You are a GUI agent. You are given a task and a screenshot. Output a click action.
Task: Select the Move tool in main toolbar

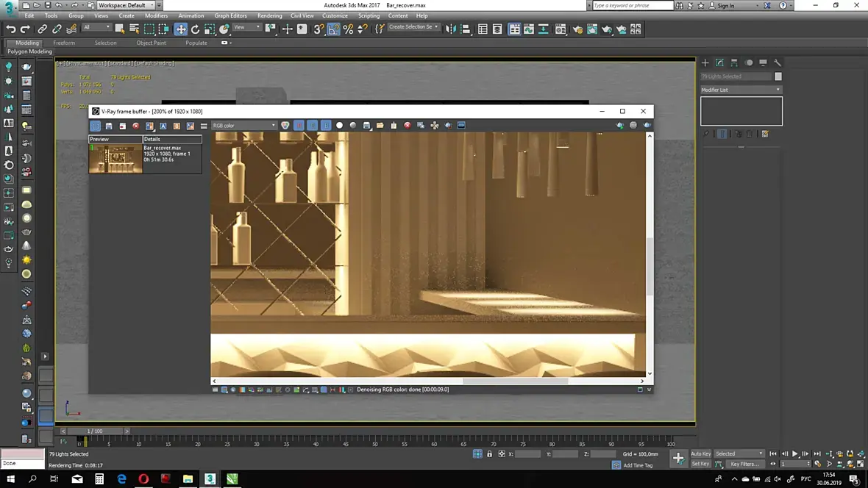pyautogui.click(x=180, y=29)
